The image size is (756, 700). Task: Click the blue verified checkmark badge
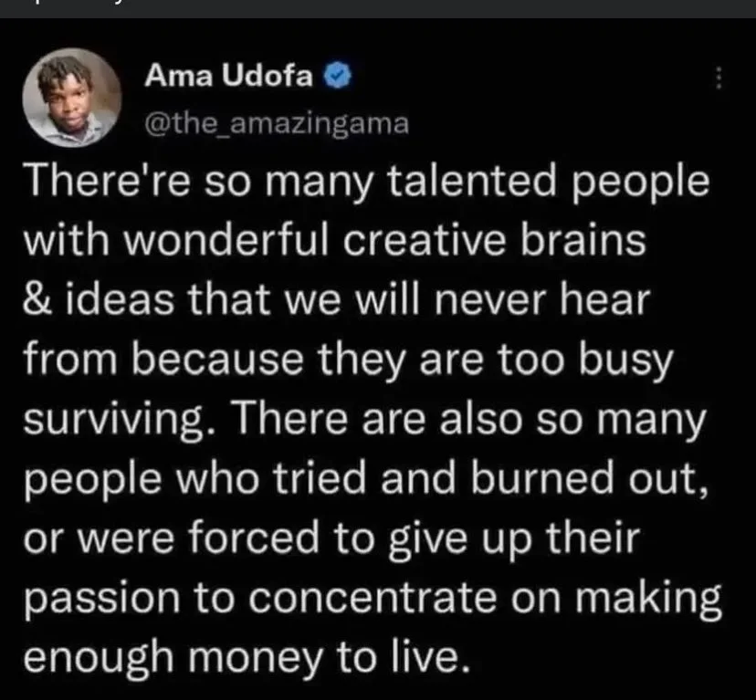click(338, 76)
